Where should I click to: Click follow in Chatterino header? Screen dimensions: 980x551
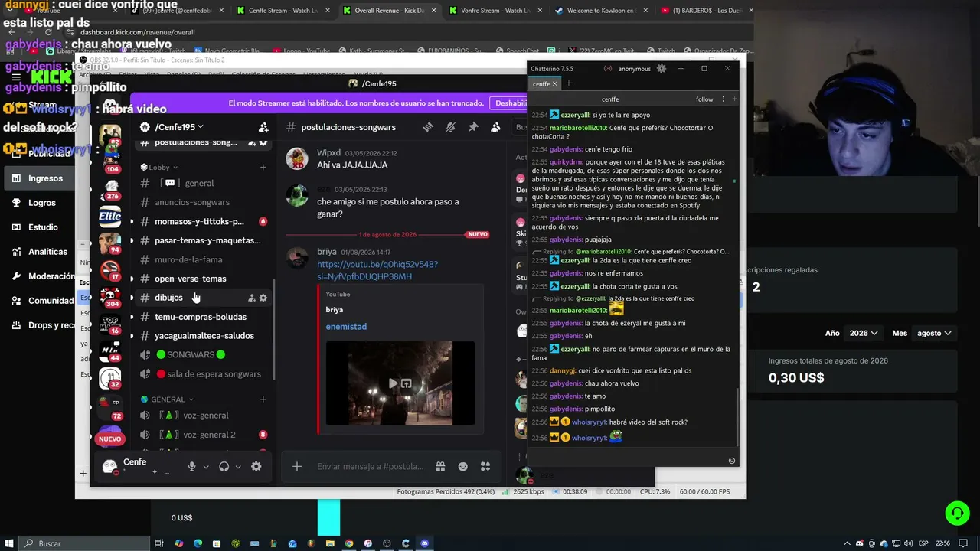(704, 99)
